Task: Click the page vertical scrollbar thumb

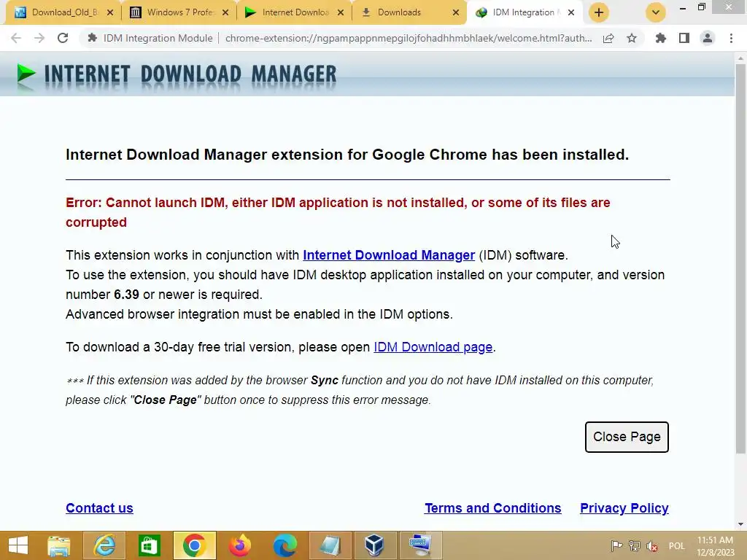Action: click(740, 259)
